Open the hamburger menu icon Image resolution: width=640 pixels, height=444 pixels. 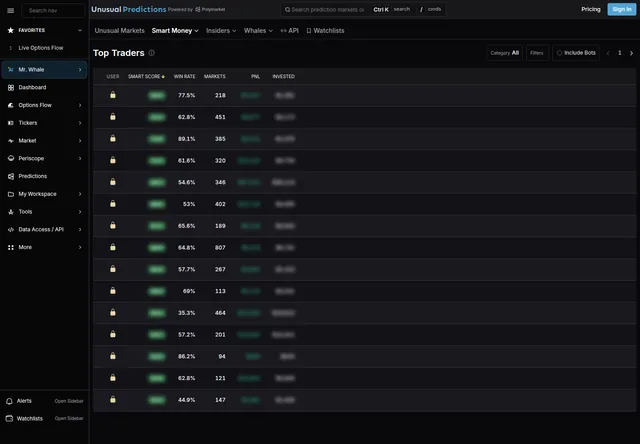click(x=11, y=10)
